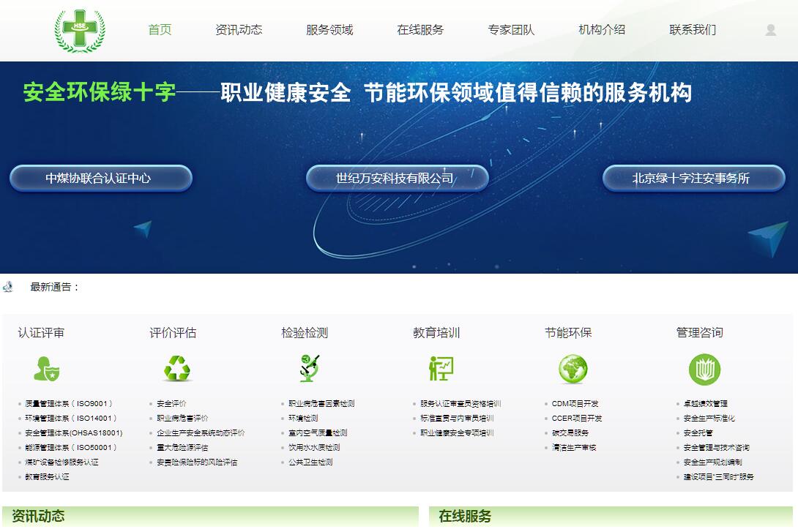
Task: Click the 管理咨询 book icon
Action: 704,369
